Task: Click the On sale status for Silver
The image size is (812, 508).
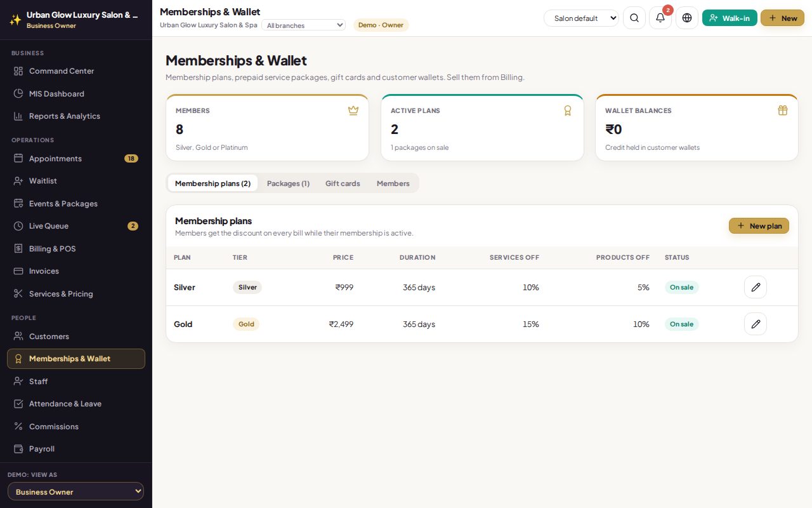Action: coord(682,287)
